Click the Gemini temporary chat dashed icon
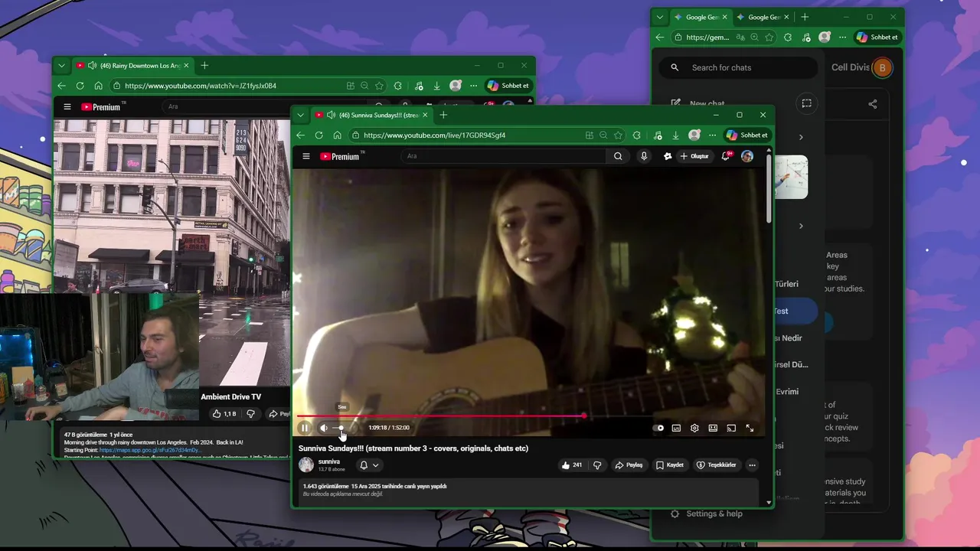The height and width of the screenshot is (551, 980). (806, 103)
